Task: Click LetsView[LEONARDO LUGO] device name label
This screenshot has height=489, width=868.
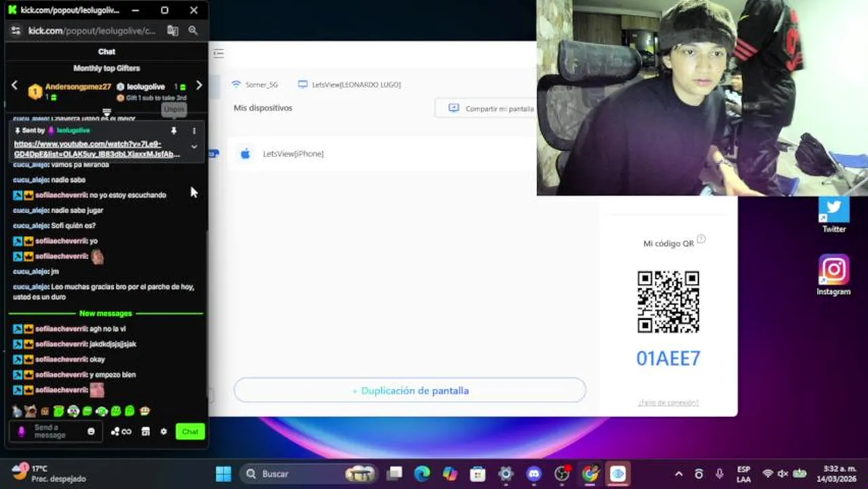Action: pyautogui.click(x=356, y=85)
